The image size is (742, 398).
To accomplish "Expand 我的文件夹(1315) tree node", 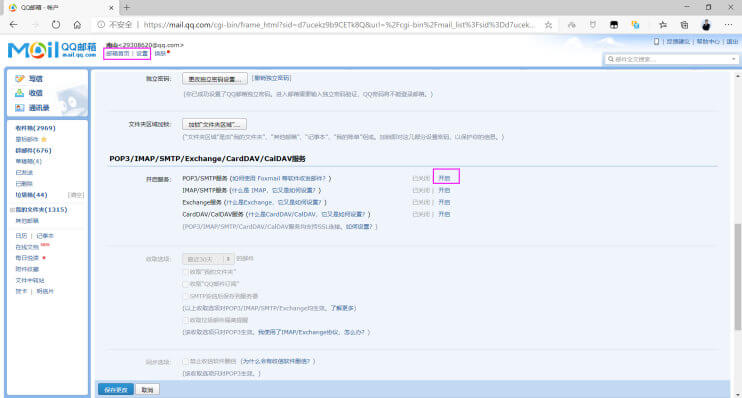I will [x=12, y=210].
